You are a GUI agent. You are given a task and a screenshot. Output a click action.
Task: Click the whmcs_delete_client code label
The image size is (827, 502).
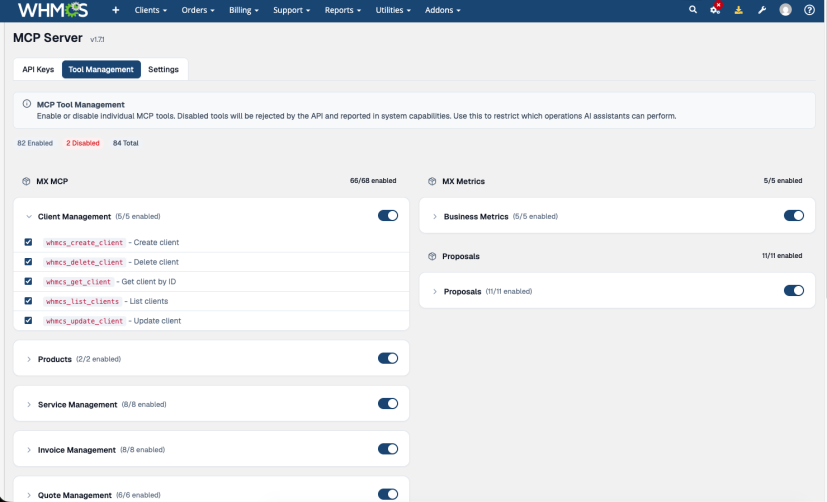click(x=84, y=262)
